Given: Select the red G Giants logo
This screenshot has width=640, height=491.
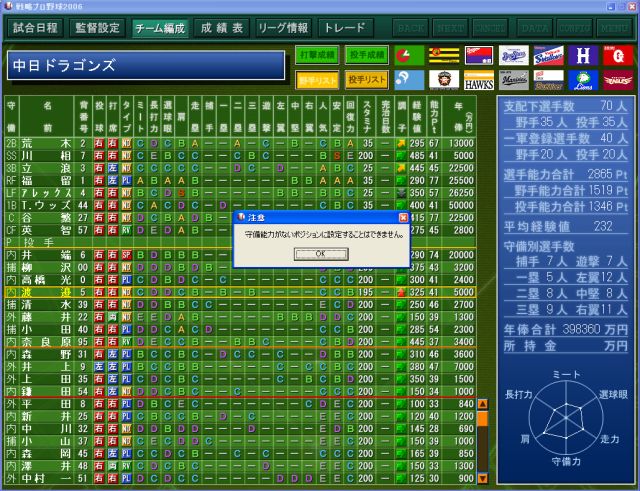Looking at the screenshot, I should click(618, 56).
